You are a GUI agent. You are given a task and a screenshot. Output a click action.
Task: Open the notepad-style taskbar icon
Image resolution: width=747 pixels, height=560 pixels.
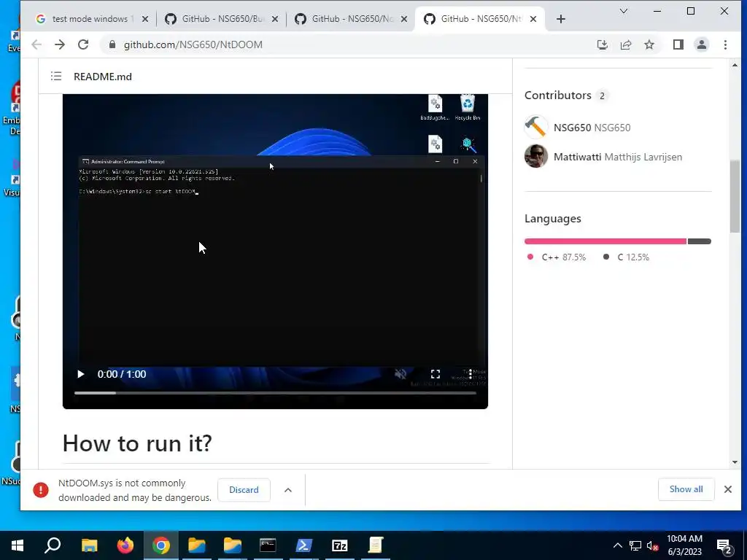[376, 545]
